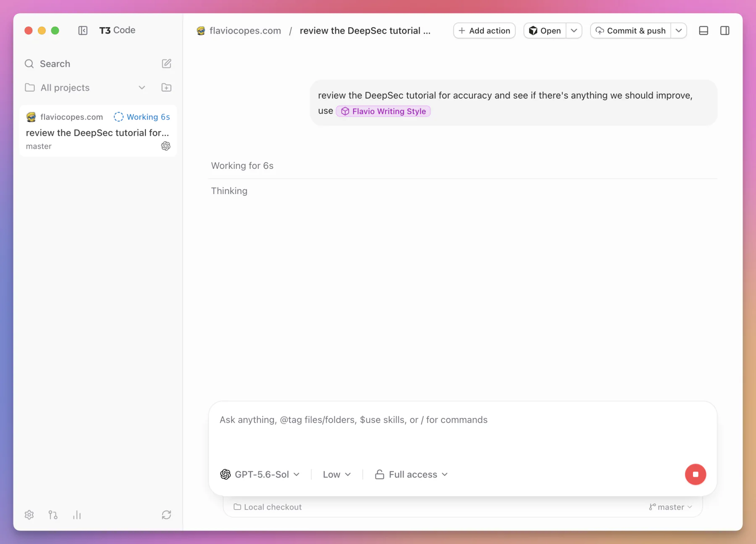756x544 pixels.
Task: Expand the All projects chevron
Action: (142, 87)
